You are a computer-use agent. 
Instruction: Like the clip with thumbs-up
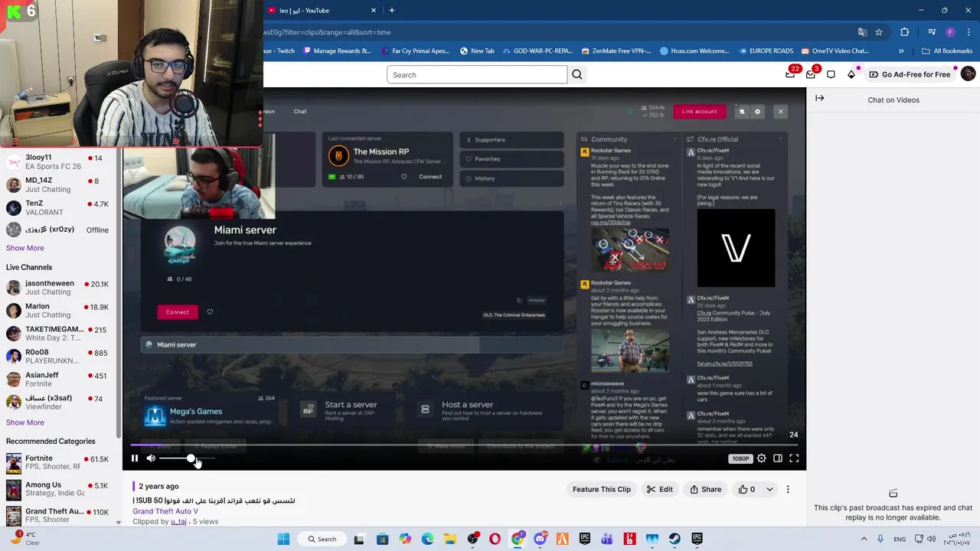pyautogui.click(x=746, y=489)
